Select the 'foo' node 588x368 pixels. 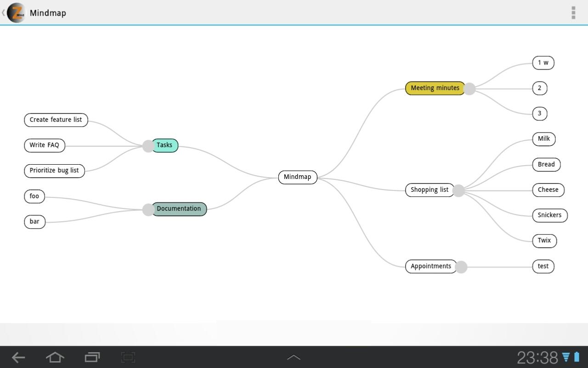pos(34,196)
